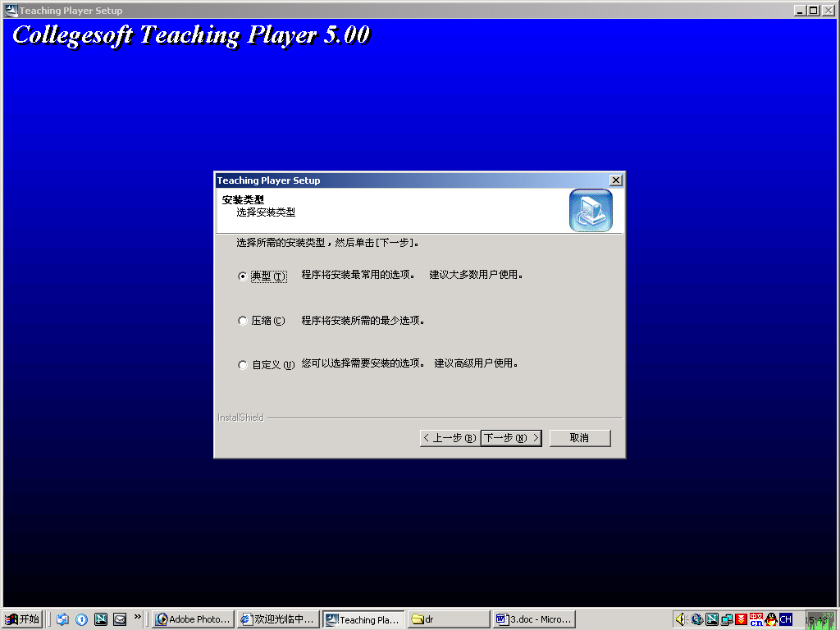
Task: Open the 开始 Start menu
Action: [x=22, y=619]
